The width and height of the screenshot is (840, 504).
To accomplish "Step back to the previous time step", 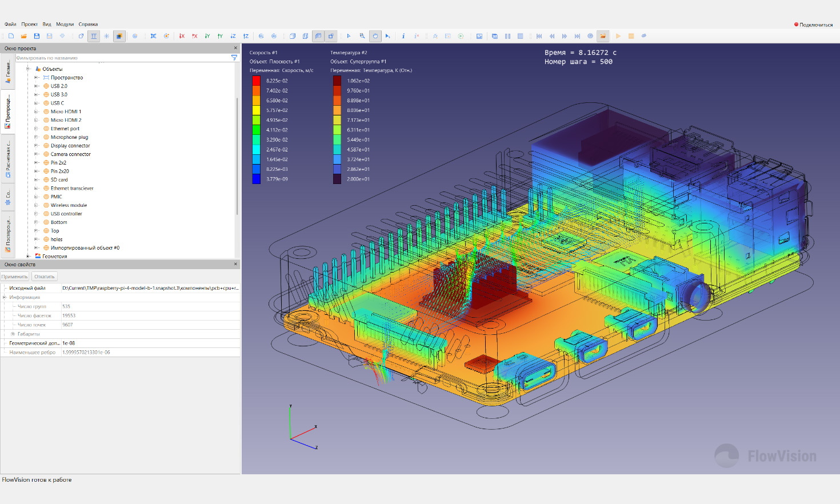I will tap(552, 36).
